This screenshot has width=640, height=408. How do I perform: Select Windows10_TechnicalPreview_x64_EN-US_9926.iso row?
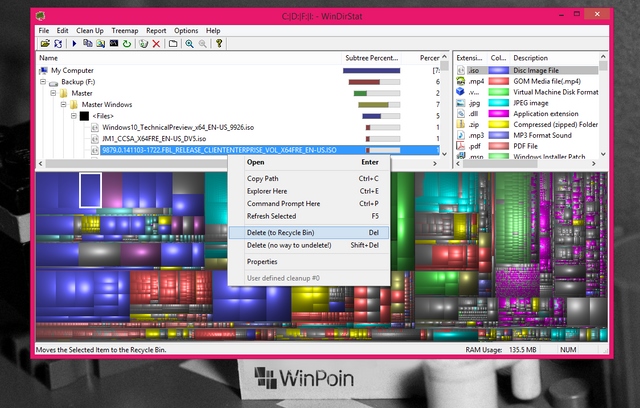click(x=178, y=128)
